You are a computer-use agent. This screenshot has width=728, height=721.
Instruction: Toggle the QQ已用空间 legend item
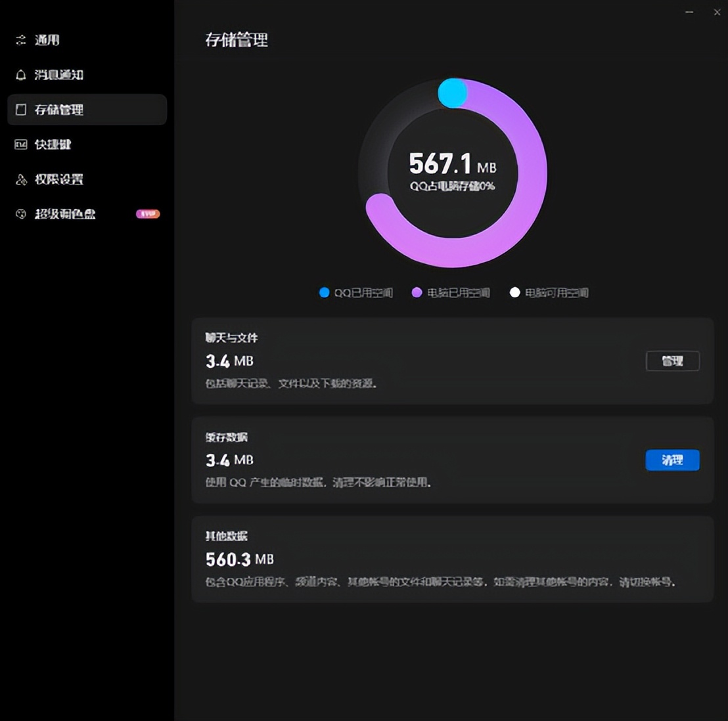click(x=355, y=293)
